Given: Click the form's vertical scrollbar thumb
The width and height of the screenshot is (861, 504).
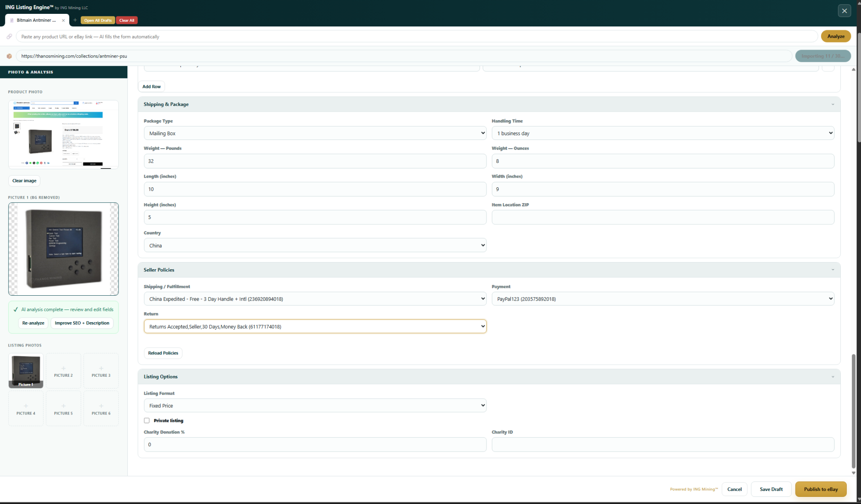Looking at the screenshot, I should point(853,411).
